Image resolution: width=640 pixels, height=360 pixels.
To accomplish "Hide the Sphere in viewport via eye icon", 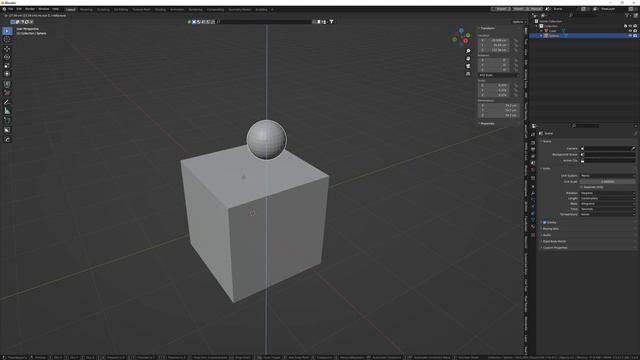I will pos(630,36).
